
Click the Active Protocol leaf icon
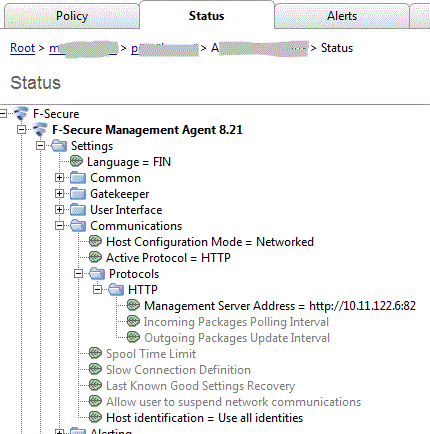[x=95, y=257]
